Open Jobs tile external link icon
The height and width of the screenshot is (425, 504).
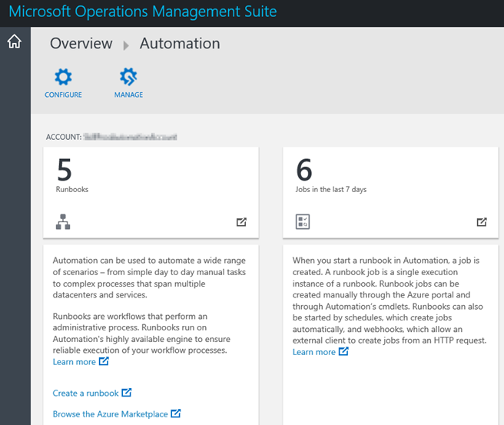point(482,222)
